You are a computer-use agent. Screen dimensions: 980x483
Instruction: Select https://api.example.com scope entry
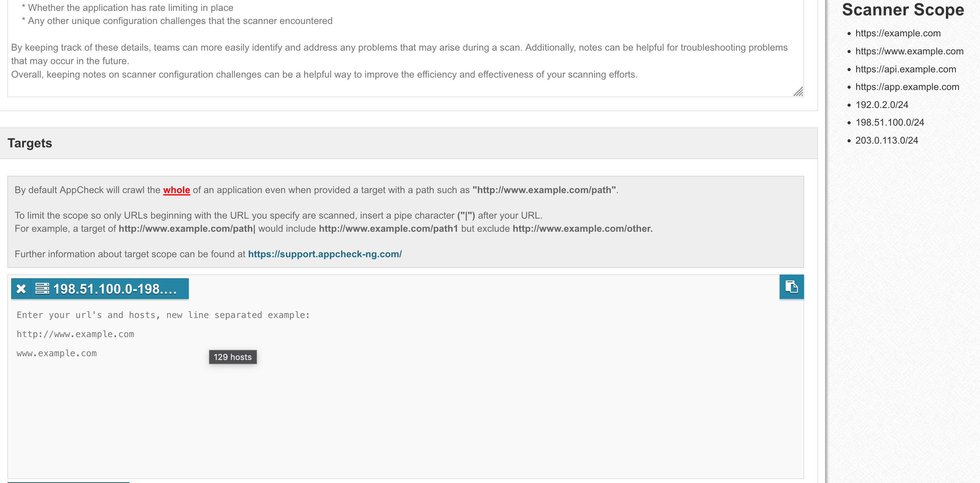[905, 69]
